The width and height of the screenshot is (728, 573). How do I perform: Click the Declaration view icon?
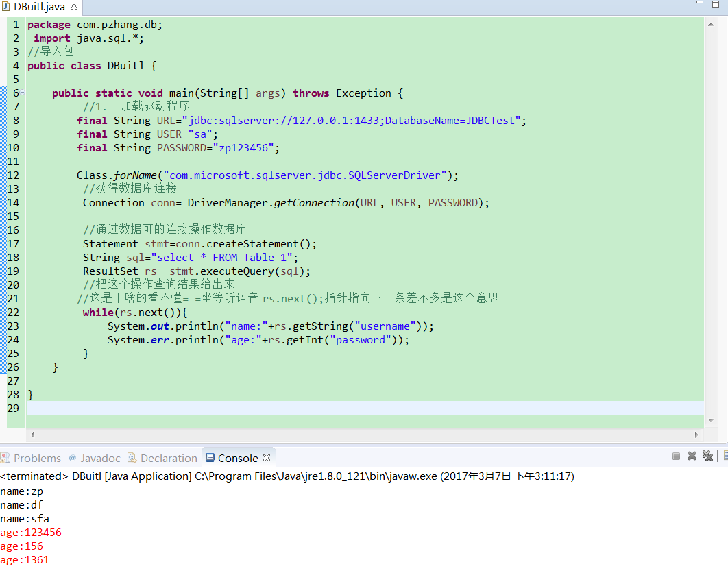click(130, 457)
